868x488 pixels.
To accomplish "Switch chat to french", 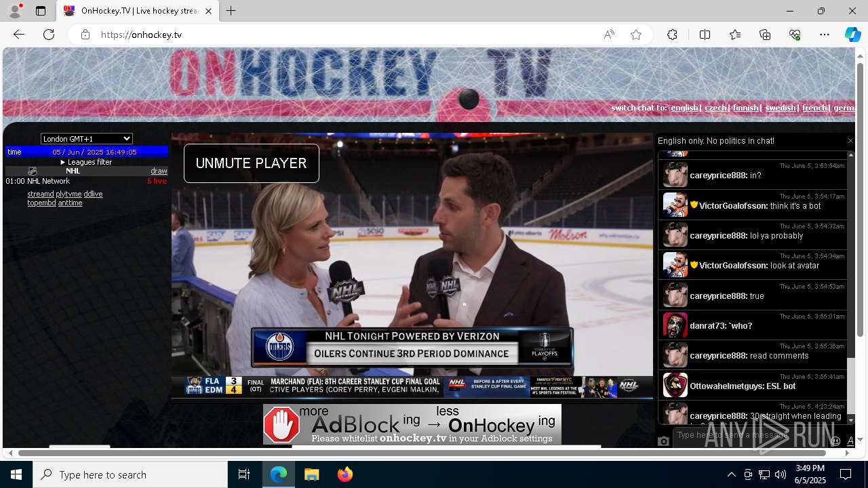I will click(x=814, y=108).
